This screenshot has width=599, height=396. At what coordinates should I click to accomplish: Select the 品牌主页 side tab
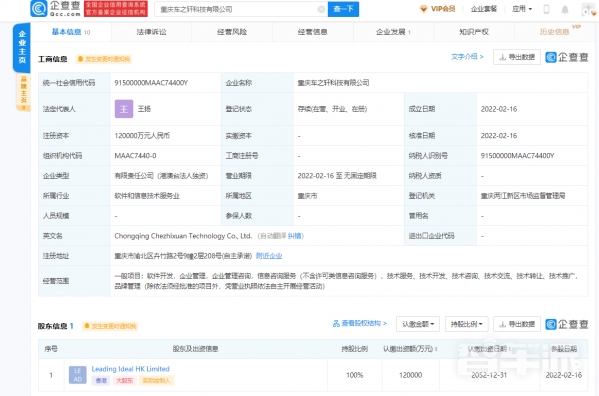click(x=23, y=92)
